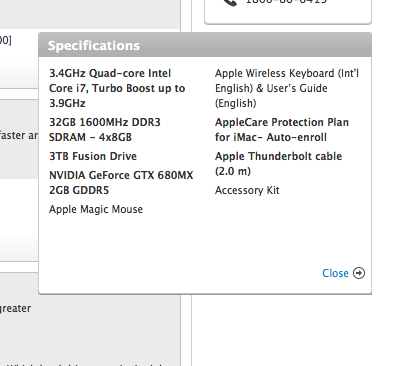The image size is (420, 366).
Task: Select the Accessory Kit entry
Action: point(247,190)
